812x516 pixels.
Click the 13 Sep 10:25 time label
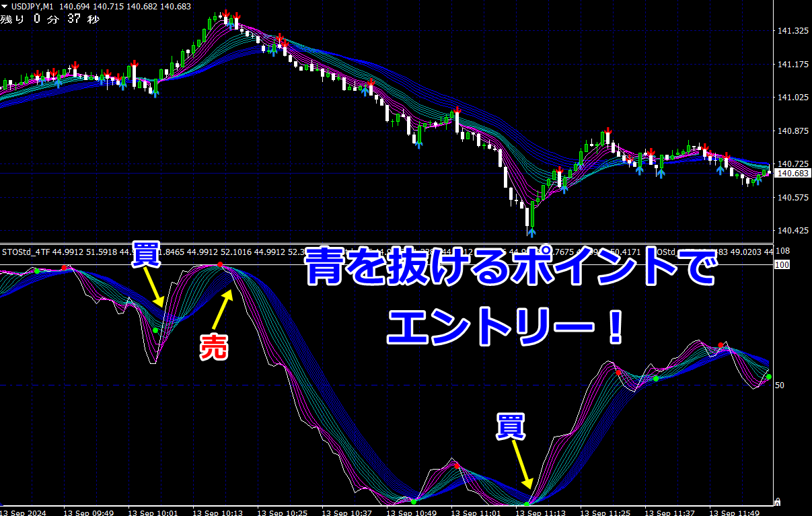[283, 512]
